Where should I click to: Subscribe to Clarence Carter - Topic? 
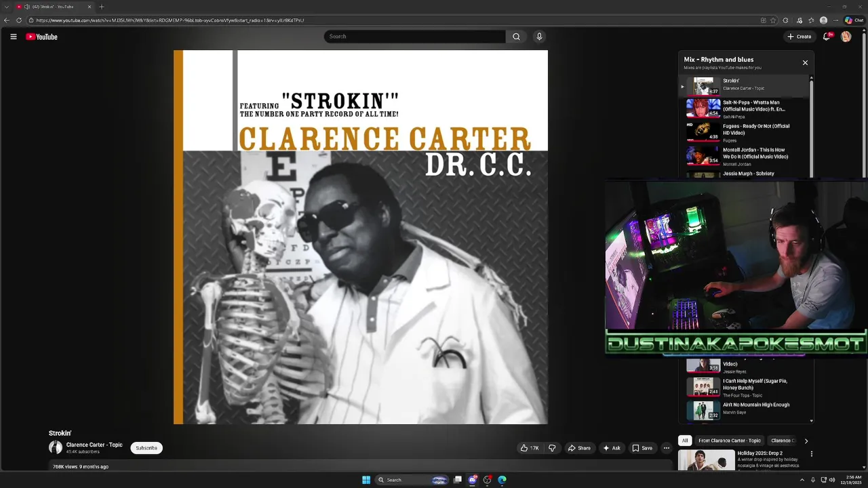click(146, 448)
